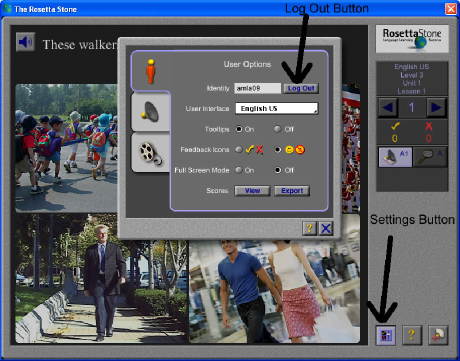Go to the previous screen with left arrow
The height and width of the screenshot is (361, 460).
tap(388, 107)
